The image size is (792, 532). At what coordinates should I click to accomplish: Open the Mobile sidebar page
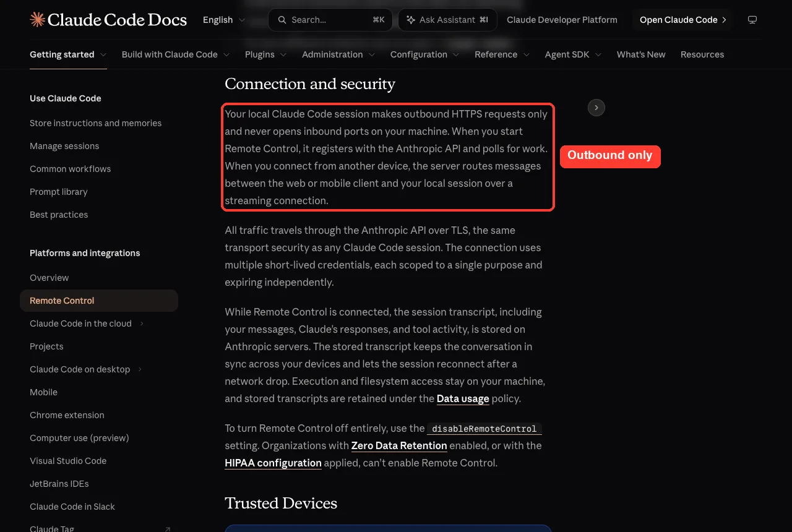pyautogui.click(x=43, y=392)
